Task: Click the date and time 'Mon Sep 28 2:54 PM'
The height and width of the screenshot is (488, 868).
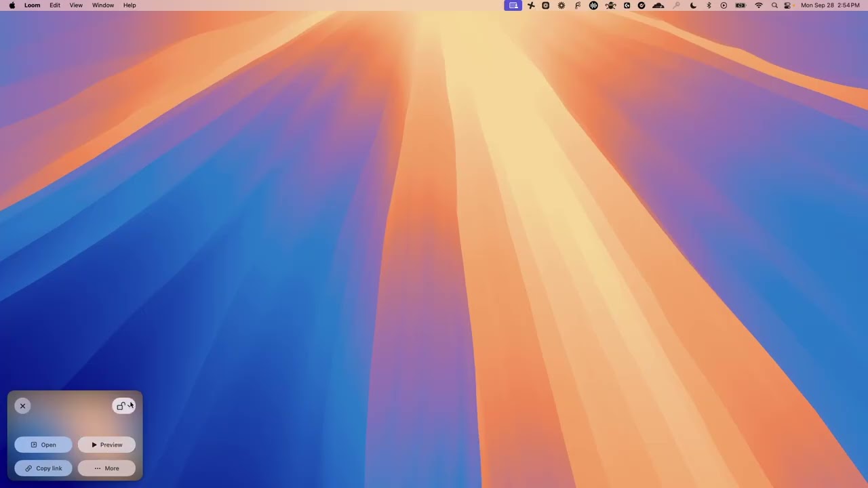Action: [x=830, y=5]
